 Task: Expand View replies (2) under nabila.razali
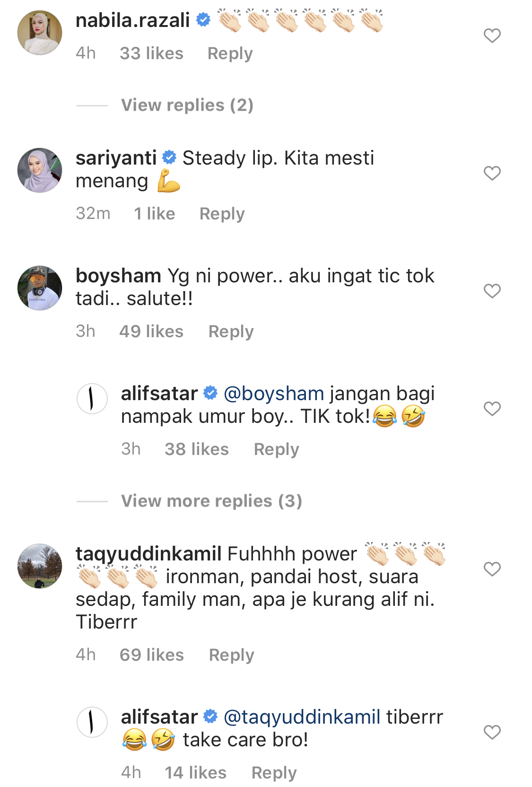pos(187,105)
